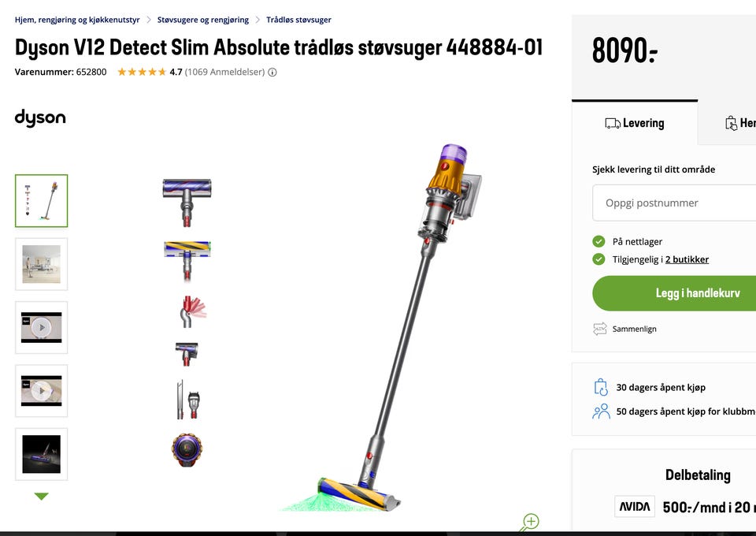Open the 2 butikker link
Viewport: 756px width, 536px height.
(x=687, y=259)
